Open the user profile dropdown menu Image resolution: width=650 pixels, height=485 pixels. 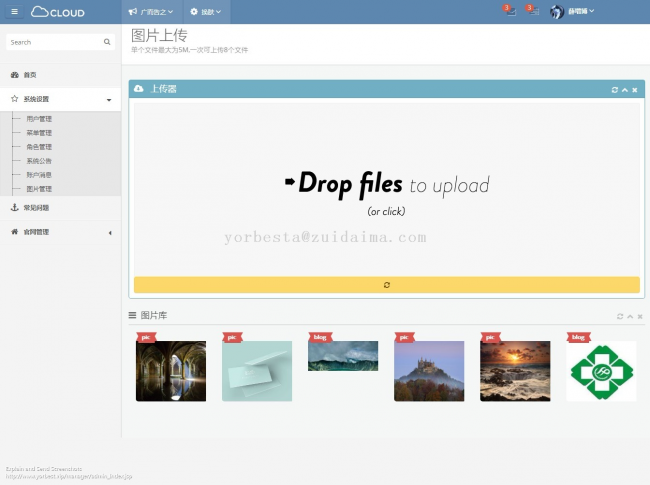coord(573,12)
